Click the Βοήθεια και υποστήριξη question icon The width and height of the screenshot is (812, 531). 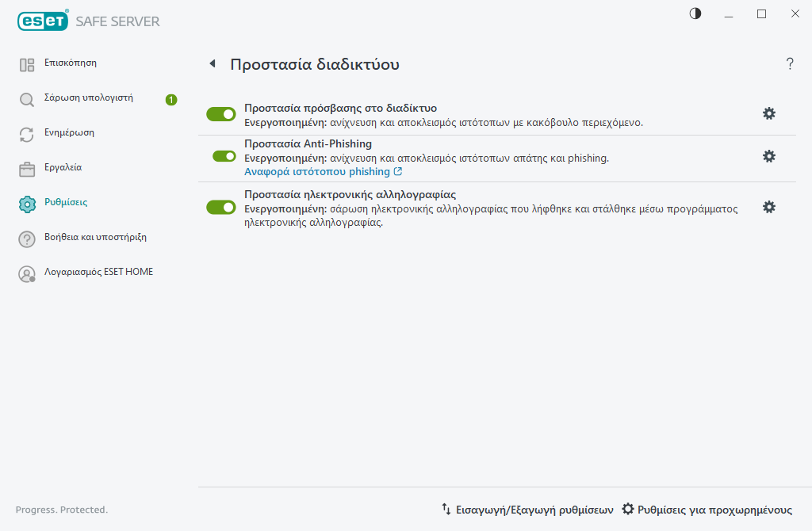(27, 239)
